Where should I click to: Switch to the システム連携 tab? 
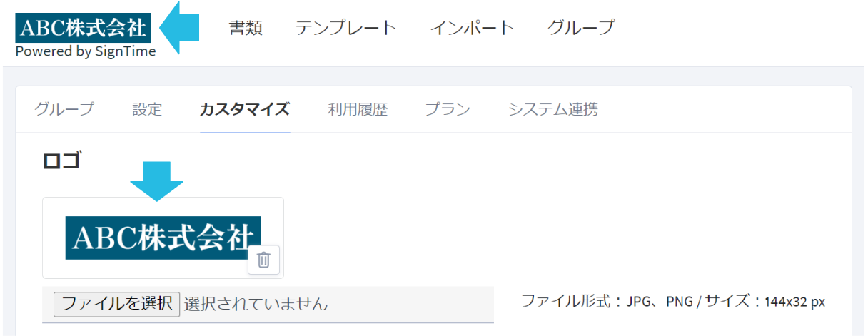point(553,109)
